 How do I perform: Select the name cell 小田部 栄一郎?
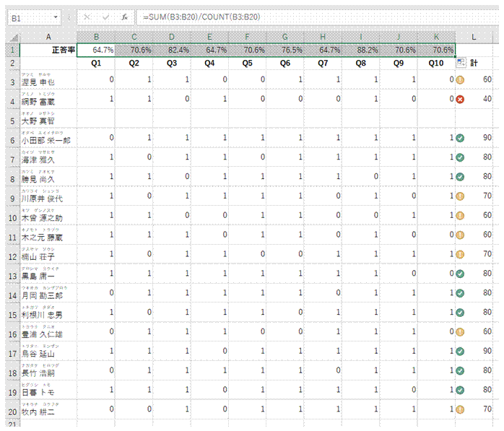[x=48, y=138]
